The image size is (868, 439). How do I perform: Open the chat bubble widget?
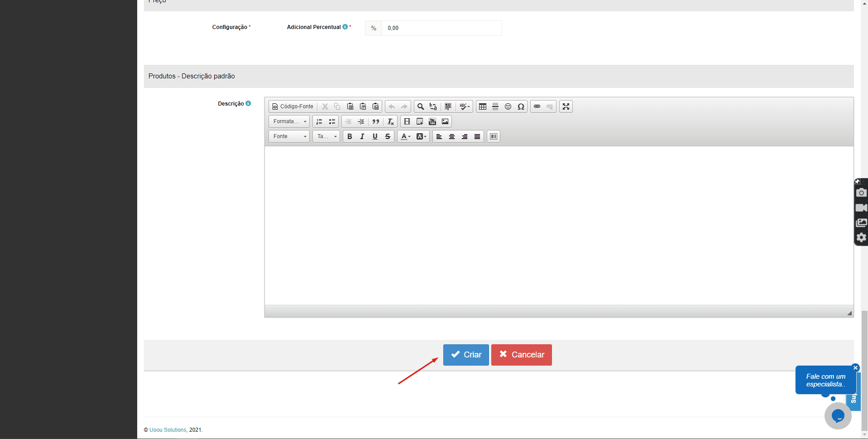click(838, 415)
